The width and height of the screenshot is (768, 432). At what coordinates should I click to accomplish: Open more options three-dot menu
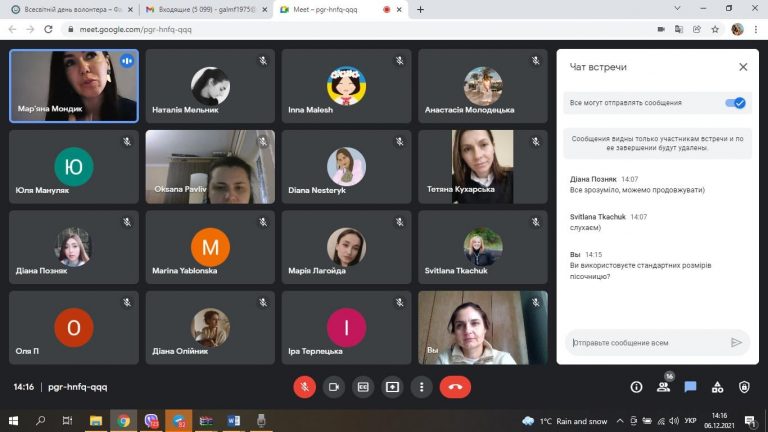422,387
